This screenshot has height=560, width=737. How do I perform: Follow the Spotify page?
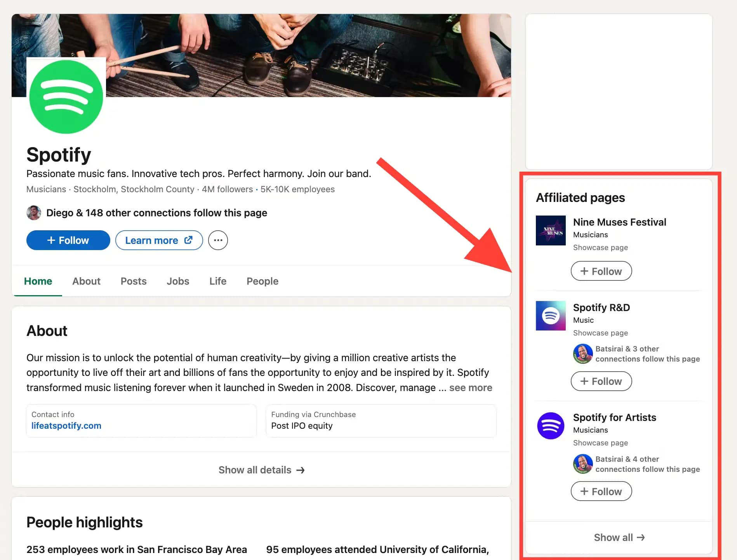click(68, 240)
